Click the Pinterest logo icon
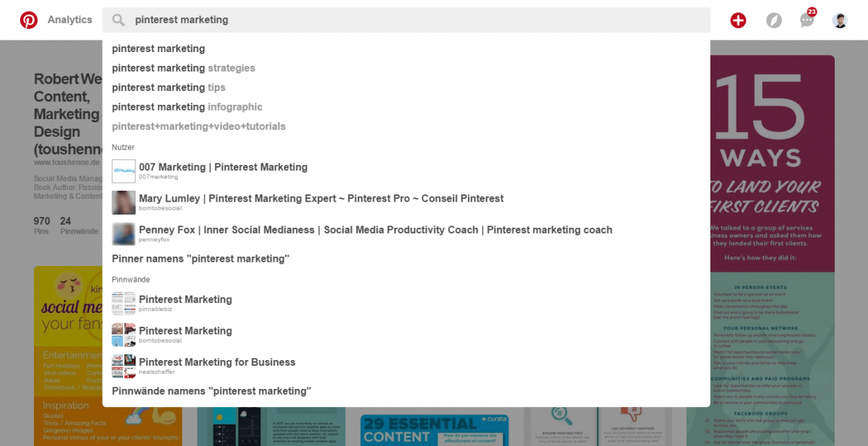The width and height of the screenshot is (868, 446). (x=29, y=20)
